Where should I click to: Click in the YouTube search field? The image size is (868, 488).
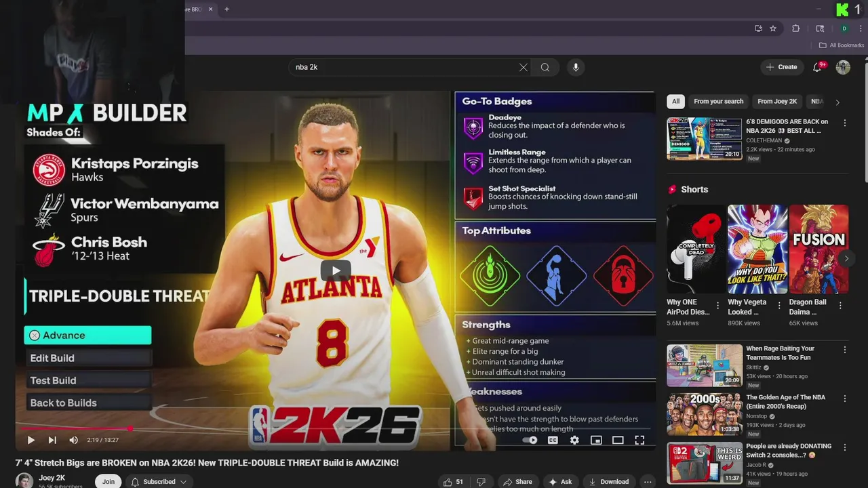[x=403, y=67]
